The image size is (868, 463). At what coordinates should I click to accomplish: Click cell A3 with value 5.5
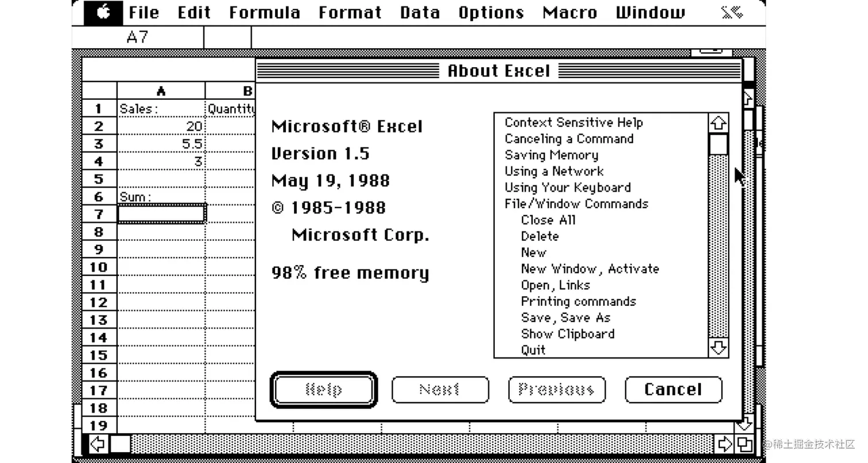[x=161, y=144]
